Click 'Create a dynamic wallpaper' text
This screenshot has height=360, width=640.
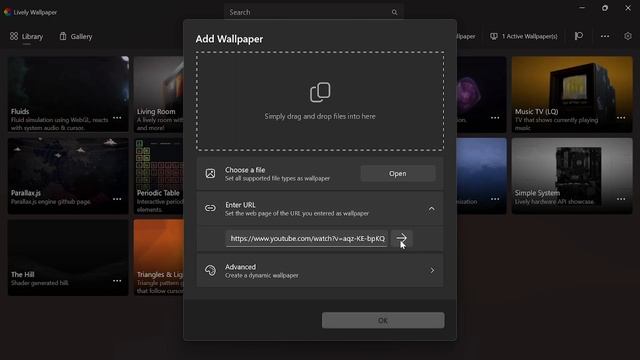(262, 276)
